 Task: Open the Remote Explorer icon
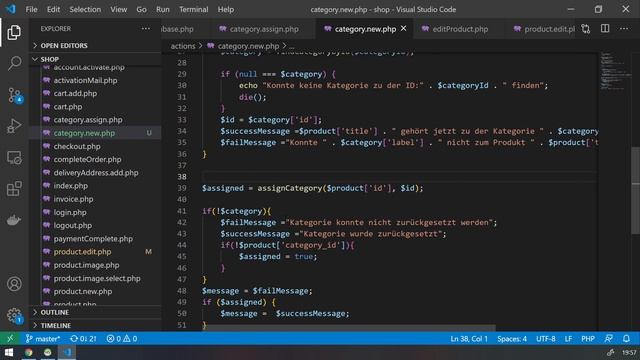14,158
